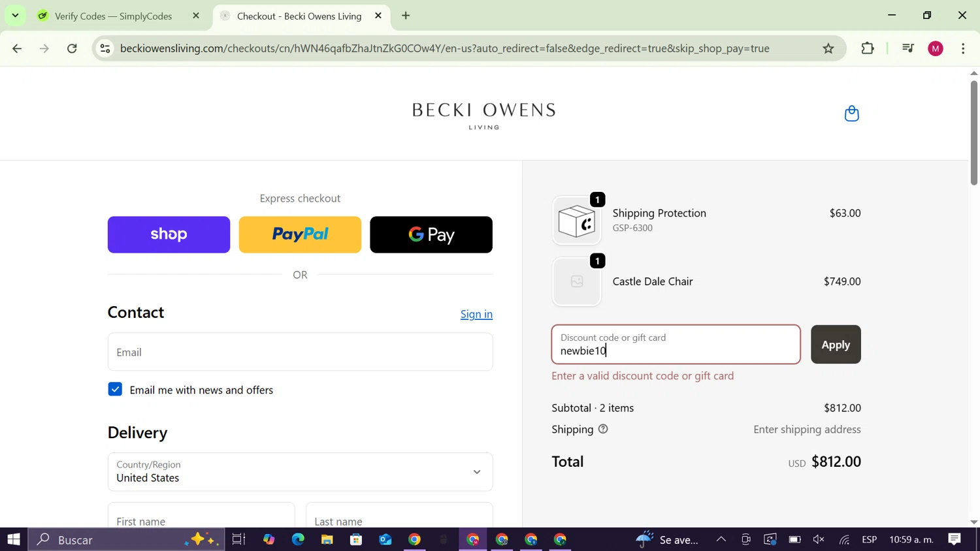Viewport: 980px width, 551px height.
Task: Open the Extensions puzzle icon
Action: pyautogui.click(x=868, y=48)
